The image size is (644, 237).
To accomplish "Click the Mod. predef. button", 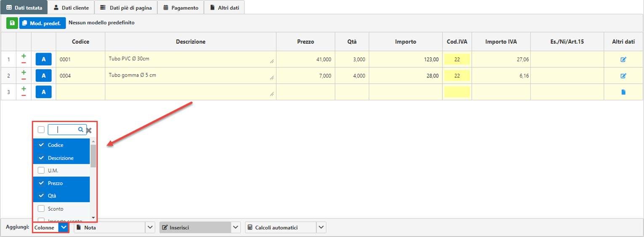I will pos(43,23).
